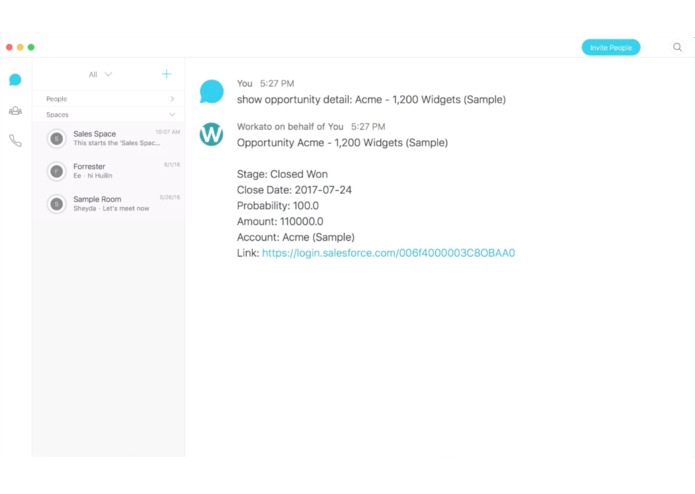
Task: Open the login.salesforce.com opportunity link
Action: 388,253
